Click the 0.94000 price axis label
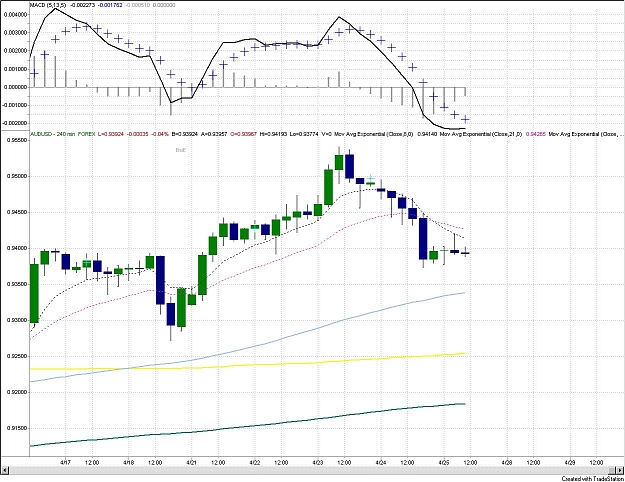The width and height of the screenshot is (625, 482). point(17,248)
